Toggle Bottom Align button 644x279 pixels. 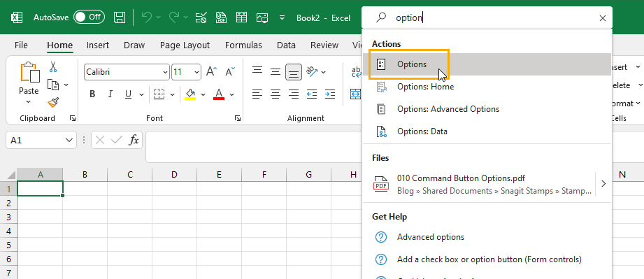click(293, 72)
